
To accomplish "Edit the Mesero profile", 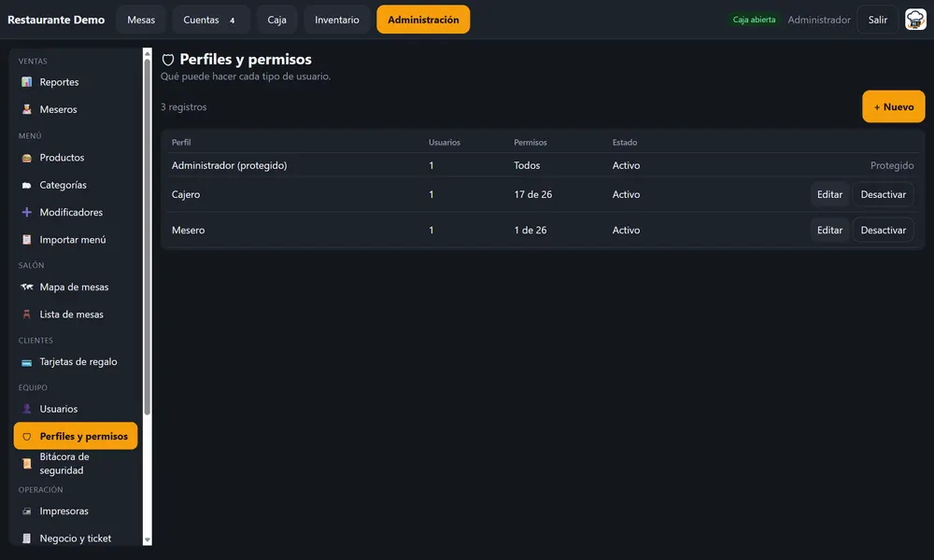I will (x=829, y=231).
